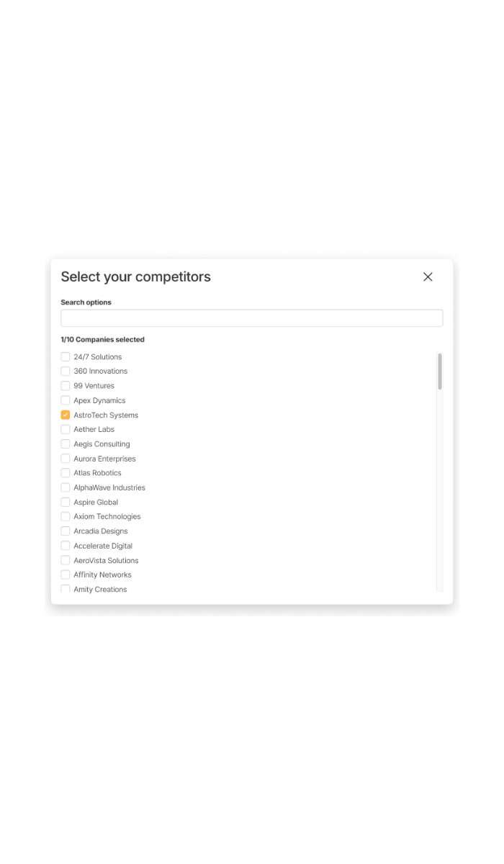Close the Select your competitors dialog
The width and height of the screenshot is (504, 864).
428,277
